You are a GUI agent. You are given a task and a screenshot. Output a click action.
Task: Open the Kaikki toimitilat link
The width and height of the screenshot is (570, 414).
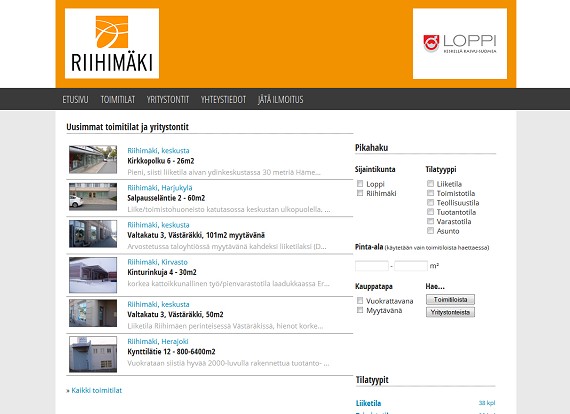click(x=97, y=390)
